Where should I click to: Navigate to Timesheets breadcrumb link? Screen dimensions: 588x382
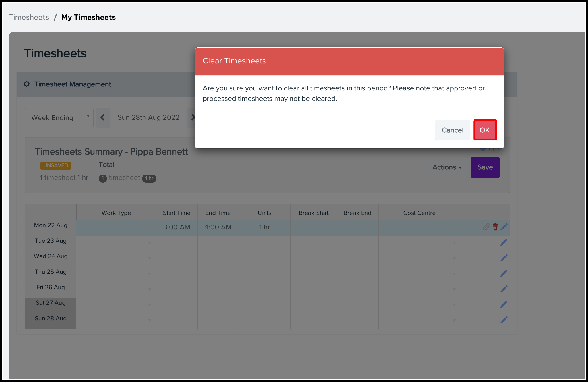coord(29,17)
